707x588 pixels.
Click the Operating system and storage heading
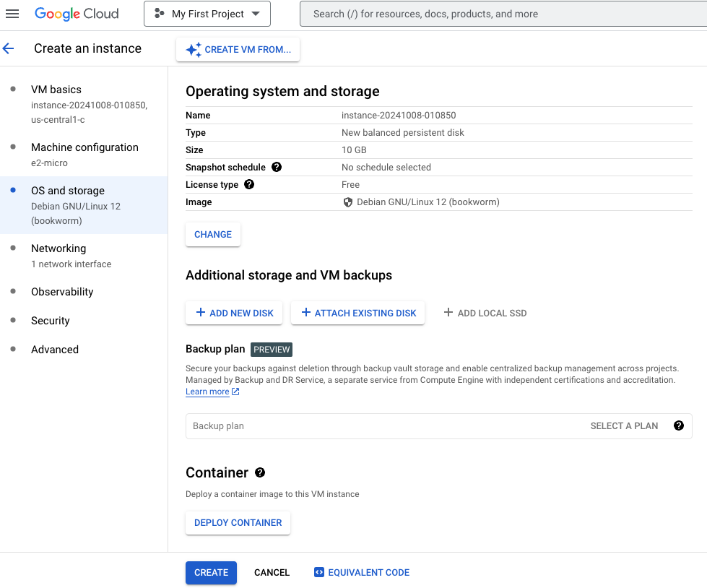coord(282,91)
